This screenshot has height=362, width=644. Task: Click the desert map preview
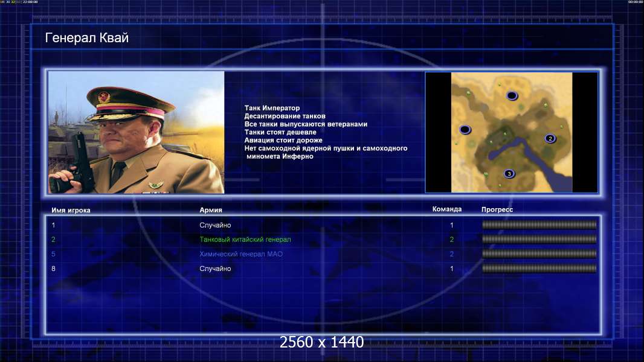click(511, 132)
